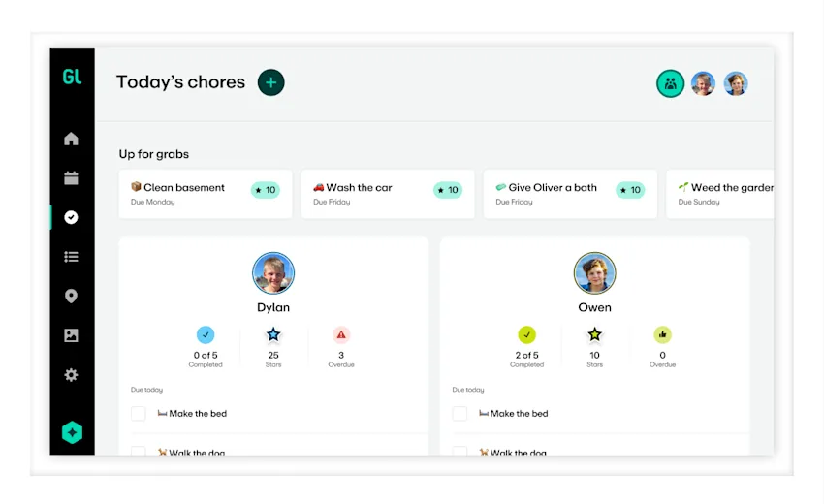Click the 'Today's chores' title
The height and width of the screenshot is (504, 824).
pos(180,82)
